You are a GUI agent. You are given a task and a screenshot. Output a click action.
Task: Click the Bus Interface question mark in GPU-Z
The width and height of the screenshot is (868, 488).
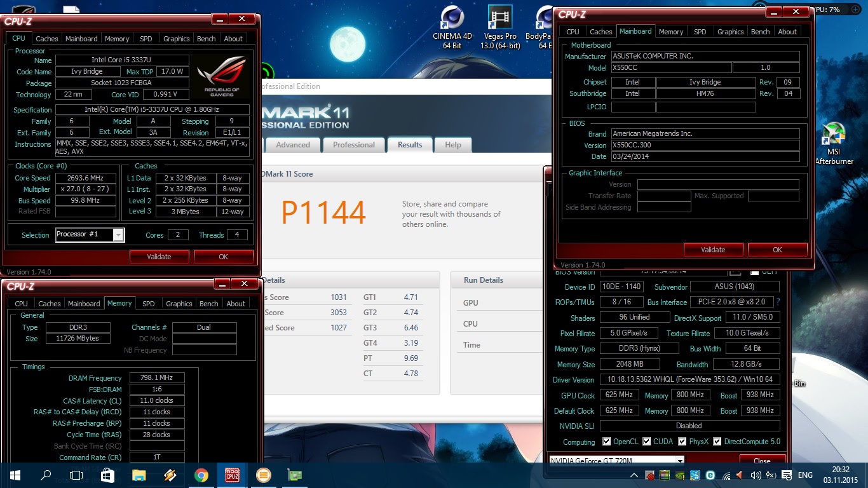778,302
